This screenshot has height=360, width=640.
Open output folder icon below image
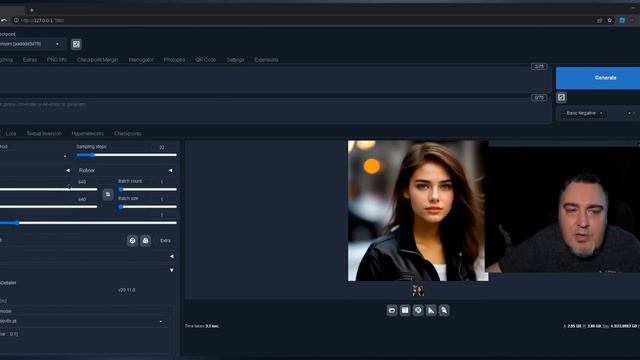click(x=392, y=311)
